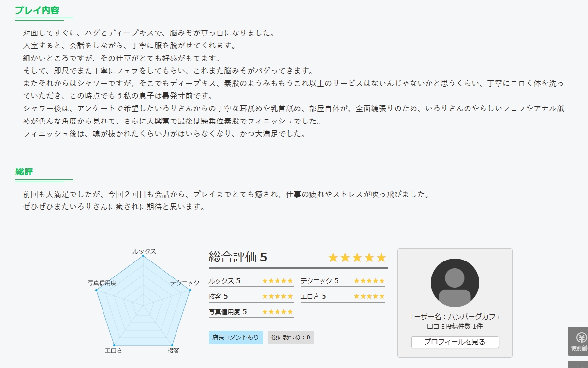Click the 口コミ投稿件数 1件 text
Image resolution: width=588 pixels, height=368 pixels.
[455, 327]
